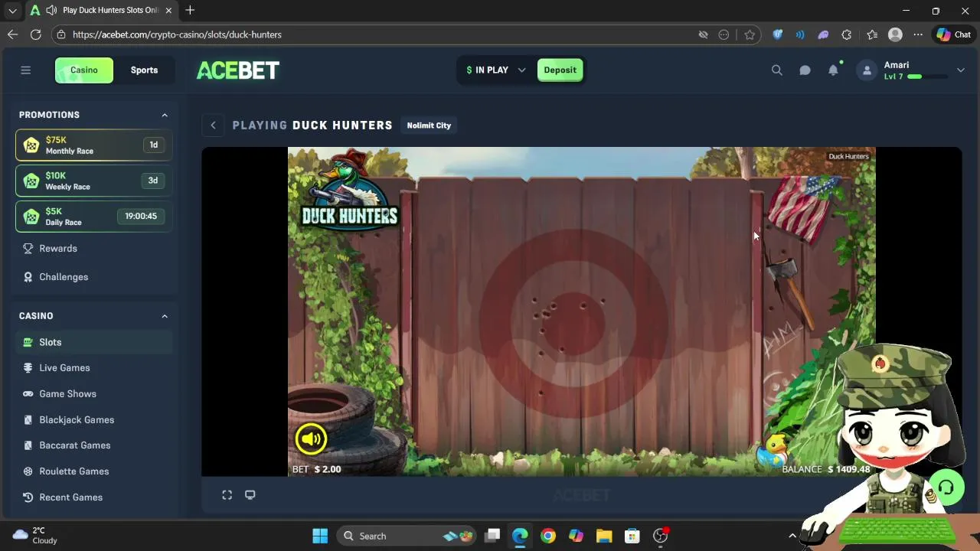Reload the page

35,34
